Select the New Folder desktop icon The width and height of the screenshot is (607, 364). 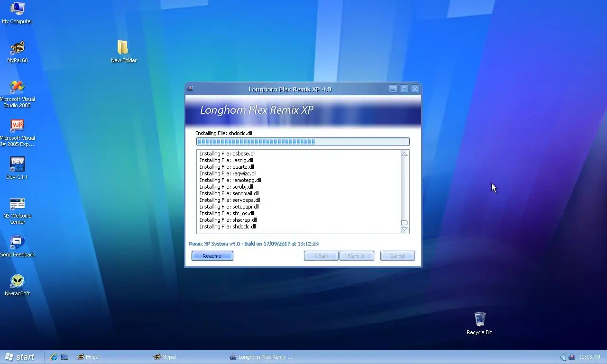(x=123, y=52)
